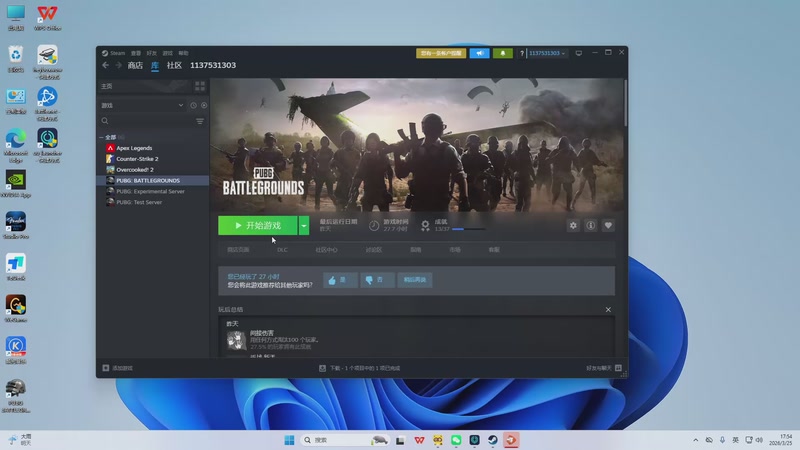The image size is (800, 450).
Task: Click the yellow account alert button
Action: pyautogui.click(x=441, y=53)
